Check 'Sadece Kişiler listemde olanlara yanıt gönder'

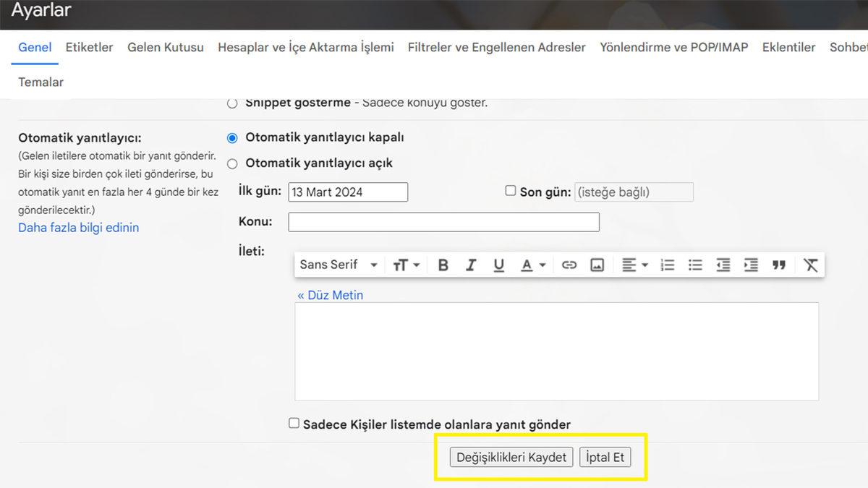pyautogui.click(x=294, y=422)
